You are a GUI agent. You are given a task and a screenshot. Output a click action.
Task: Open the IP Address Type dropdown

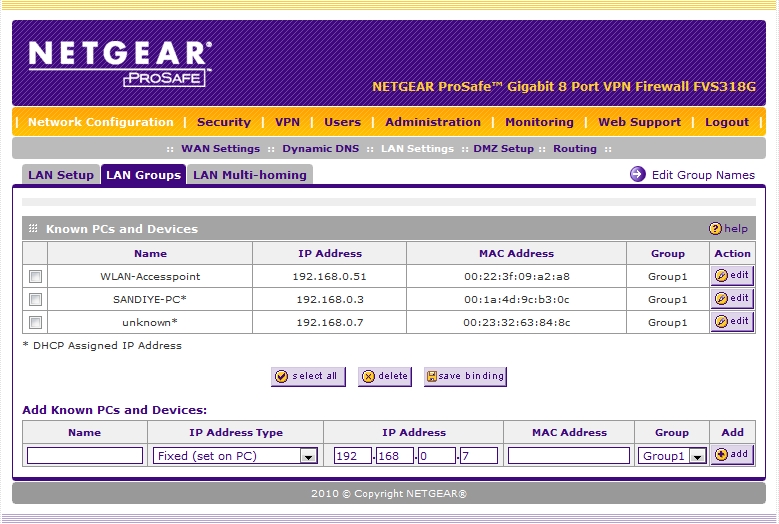[x=235, y=455]
